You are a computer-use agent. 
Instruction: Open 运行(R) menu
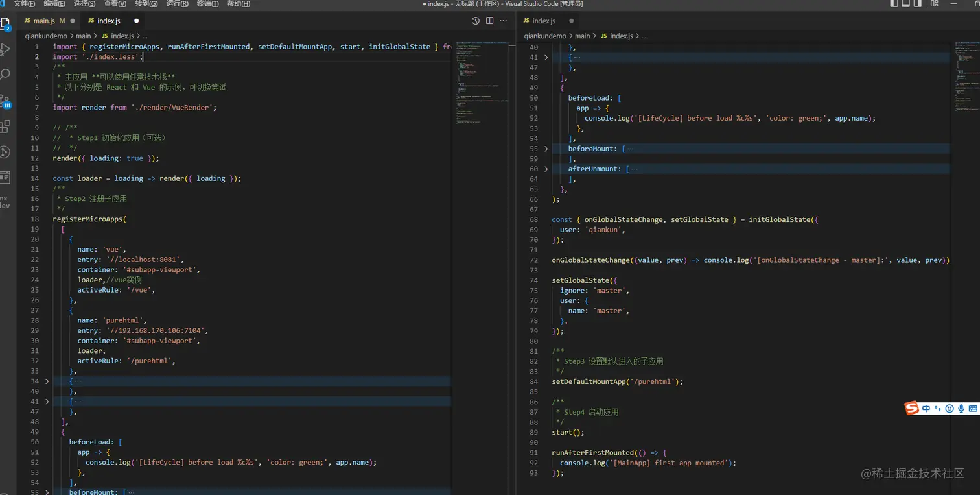pyautogui.click(x=178, y=3)
